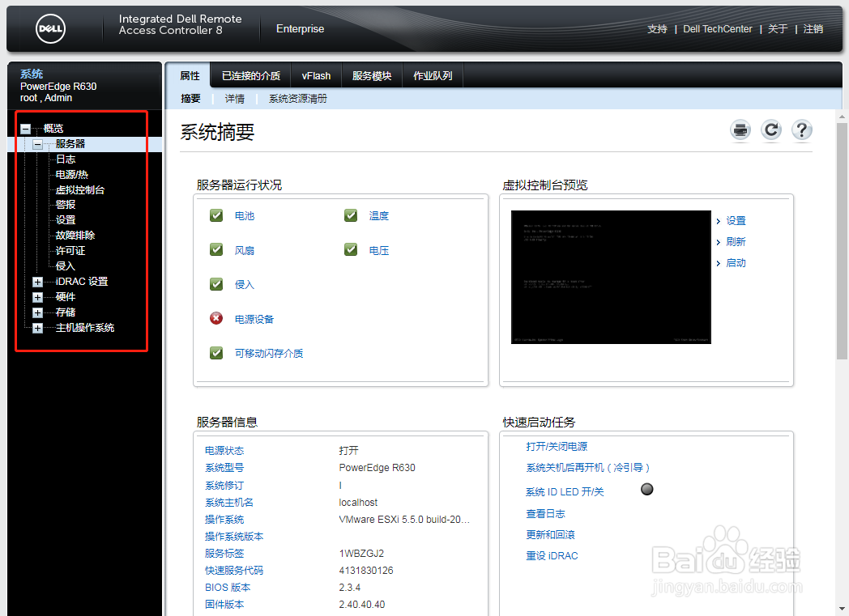Viewport: 849px width, 616px height.
Task: Collapse the 概览 tree node
Action: tap(25, 129)
